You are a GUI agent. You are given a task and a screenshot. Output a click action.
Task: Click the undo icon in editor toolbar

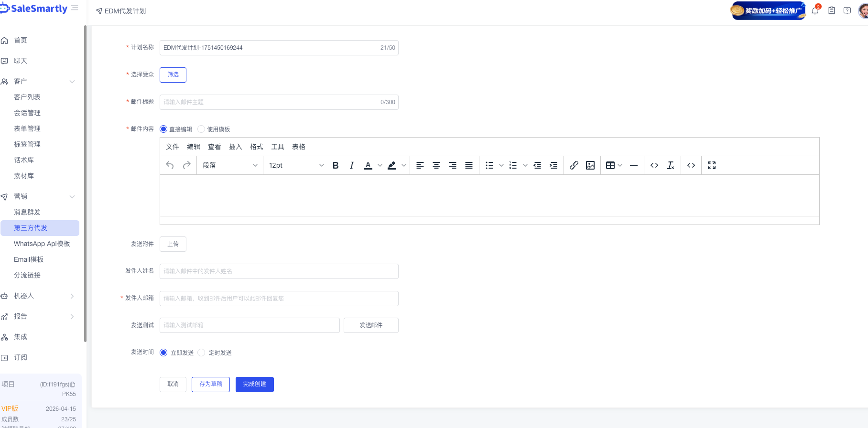point(170,165)
